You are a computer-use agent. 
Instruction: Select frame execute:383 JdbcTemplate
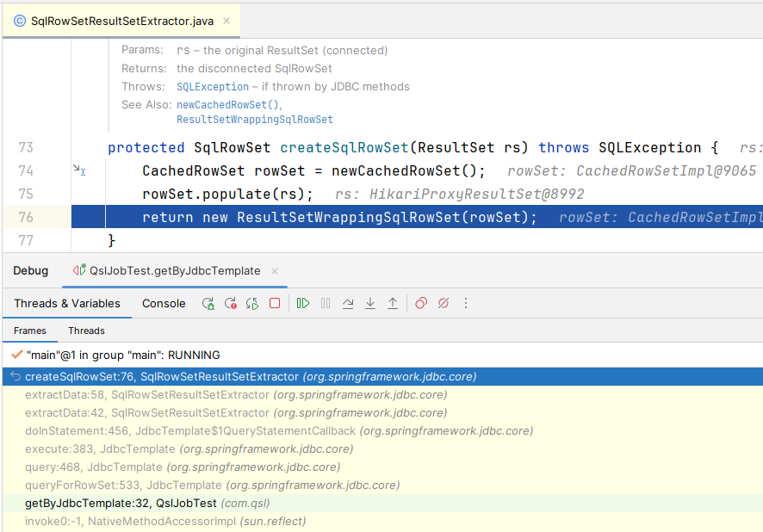pos(382,448)
